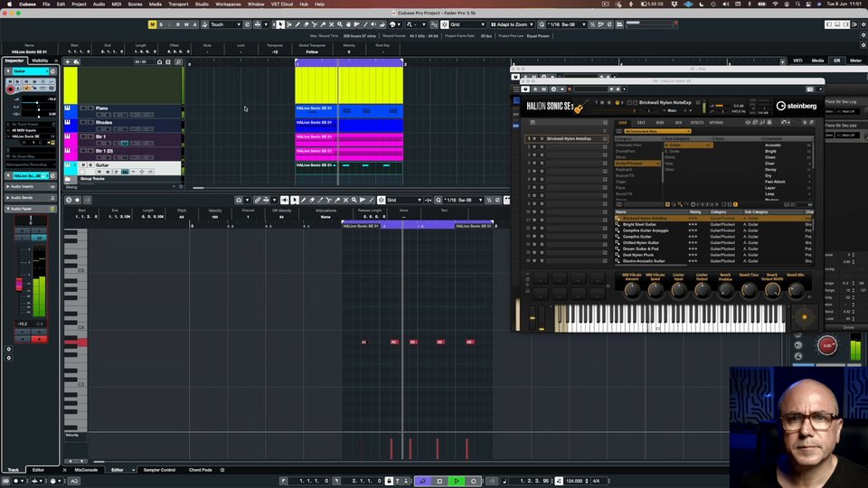Click the Audio Fader channel fader handle

tap(19, 285)
